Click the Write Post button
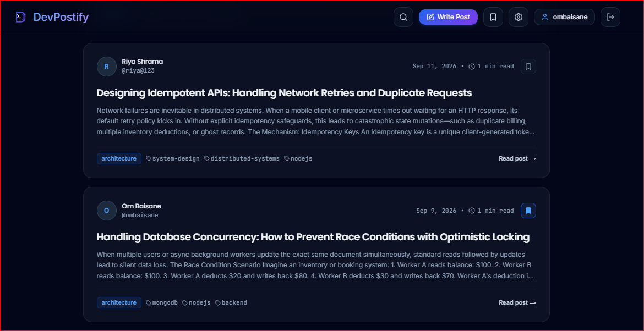The width and height of the screenshot is (644, 331). click(448, 17)
